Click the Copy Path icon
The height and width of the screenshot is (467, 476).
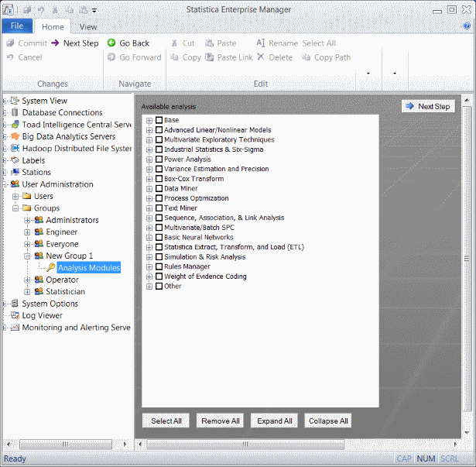(x=306, y=57)
